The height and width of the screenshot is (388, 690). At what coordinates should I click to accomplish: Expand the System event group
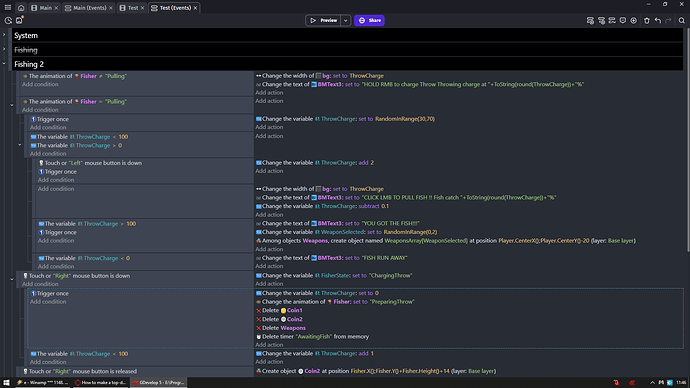(4, 35)
